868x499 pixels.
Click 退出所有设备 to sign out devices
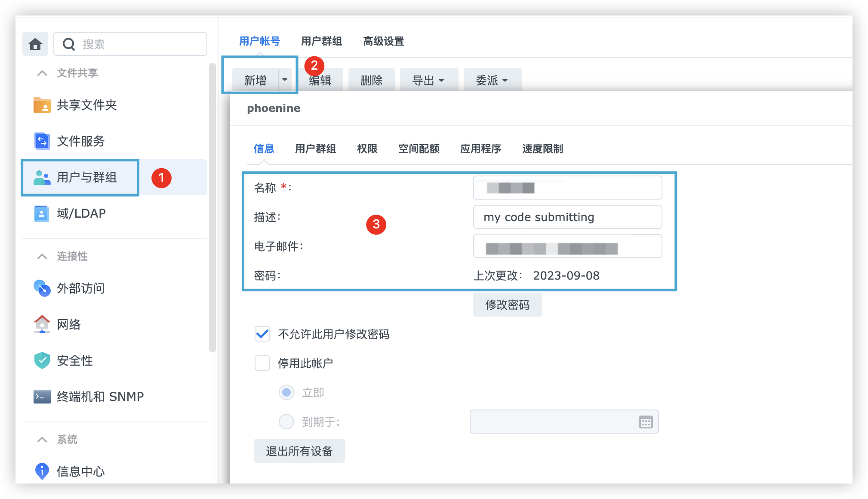click(x=299, y=451)
